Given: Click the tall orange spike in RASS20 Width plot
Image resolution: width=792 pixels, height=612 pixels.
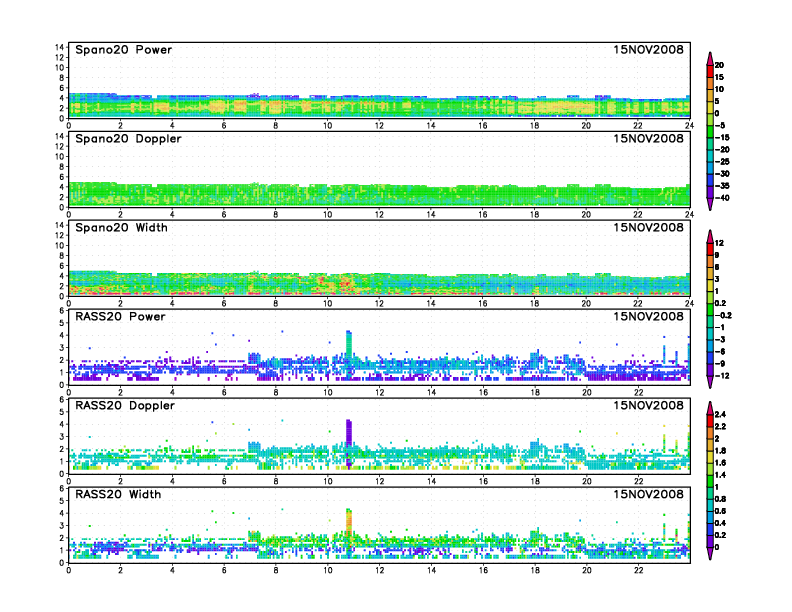Looking at the screenshot, I should coord(348,522).
